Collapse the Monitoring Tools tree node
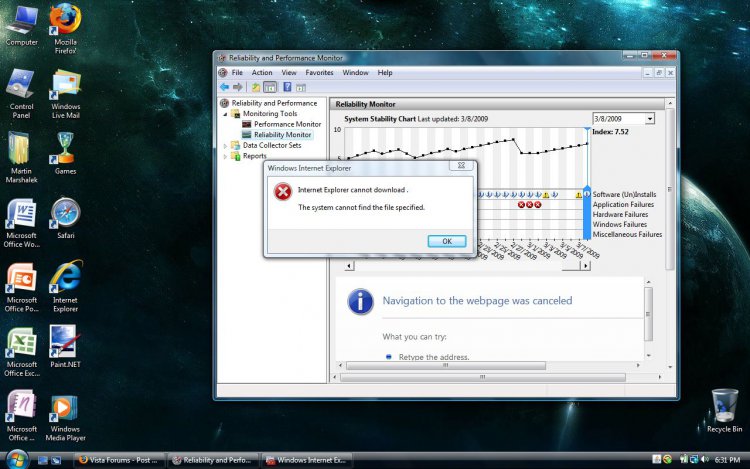Screen dimensions: 750x469 [x=225, y=114]
